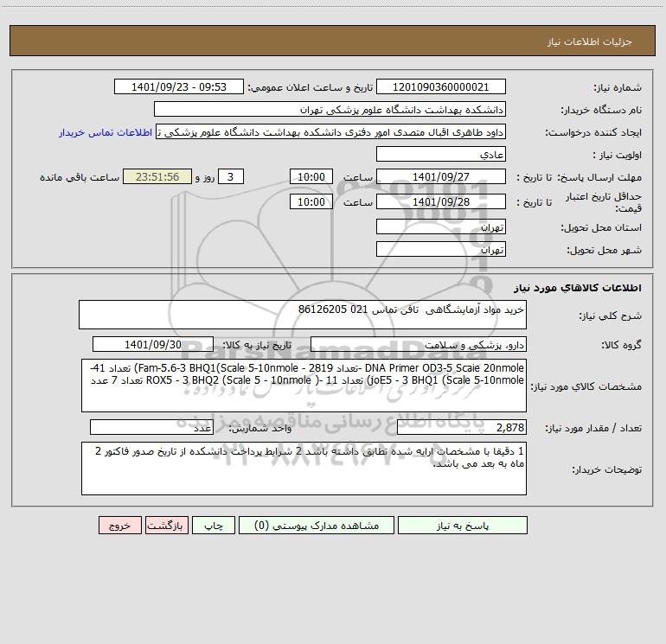Click the تاریخ و ساعت اعلان عمومی label
The height and width of the screenshot is (644, 666).
tap(310, 87)
